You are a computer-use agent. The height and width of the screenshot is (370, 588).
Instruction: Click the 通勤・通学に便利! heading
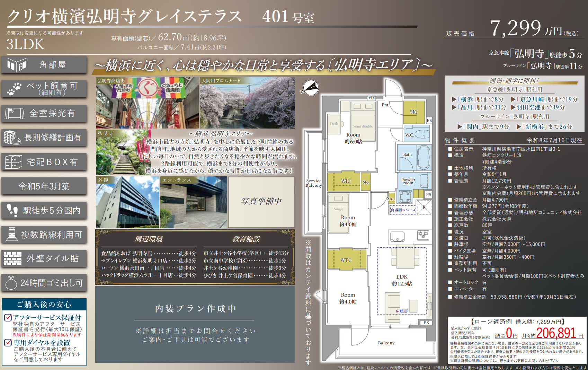point(514,81)
